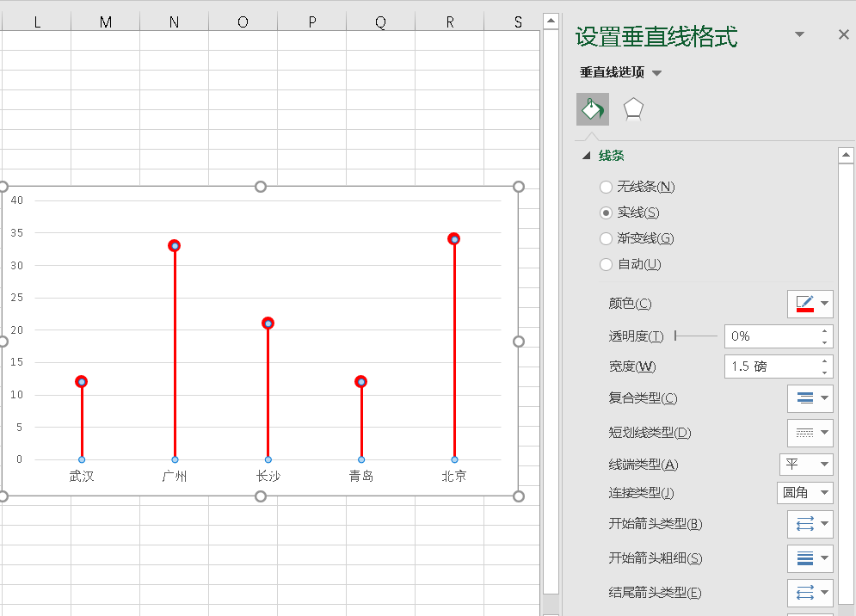Click the 广州 data point marker
The width and height of the screenshot is (856, 616).
click(x=175, y=246)
